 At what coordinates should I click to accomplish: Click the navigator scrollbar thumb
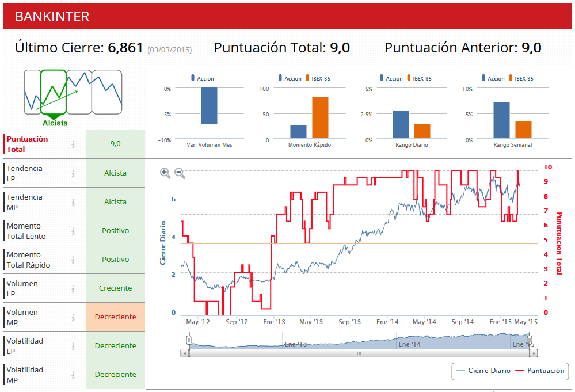point(359,353)
